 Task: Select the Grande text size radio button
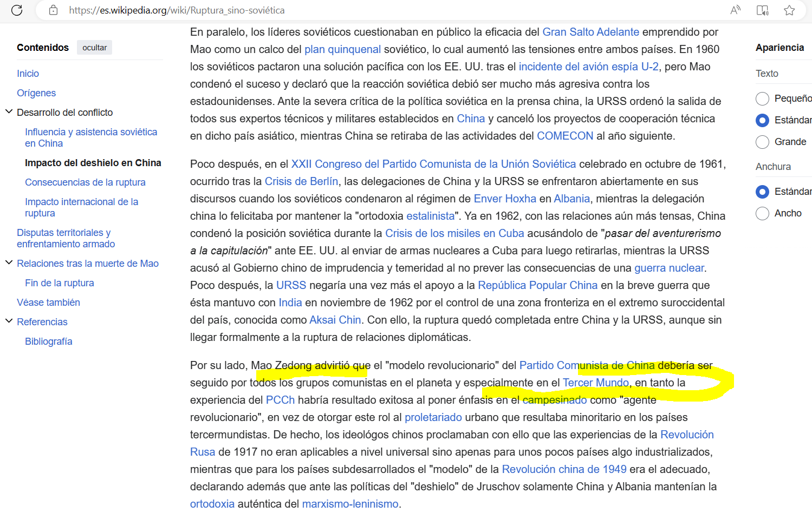pos(762,142)
